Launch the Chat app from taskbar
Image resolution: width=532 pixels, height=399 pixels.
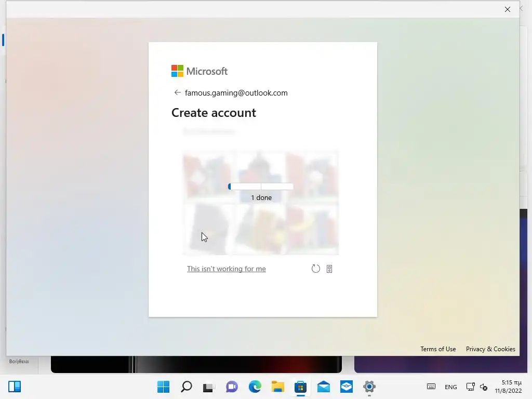tap(232, 387)
